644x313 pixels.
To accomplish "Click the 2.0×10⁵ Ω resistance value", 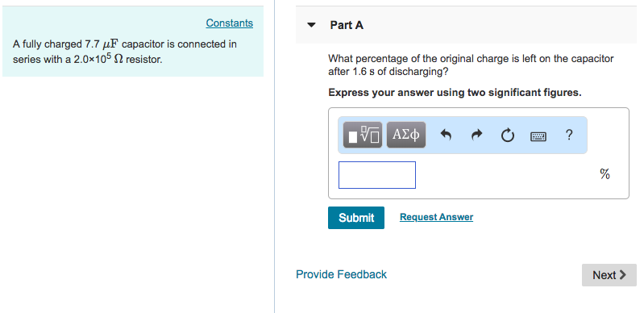I will (98, 58).
